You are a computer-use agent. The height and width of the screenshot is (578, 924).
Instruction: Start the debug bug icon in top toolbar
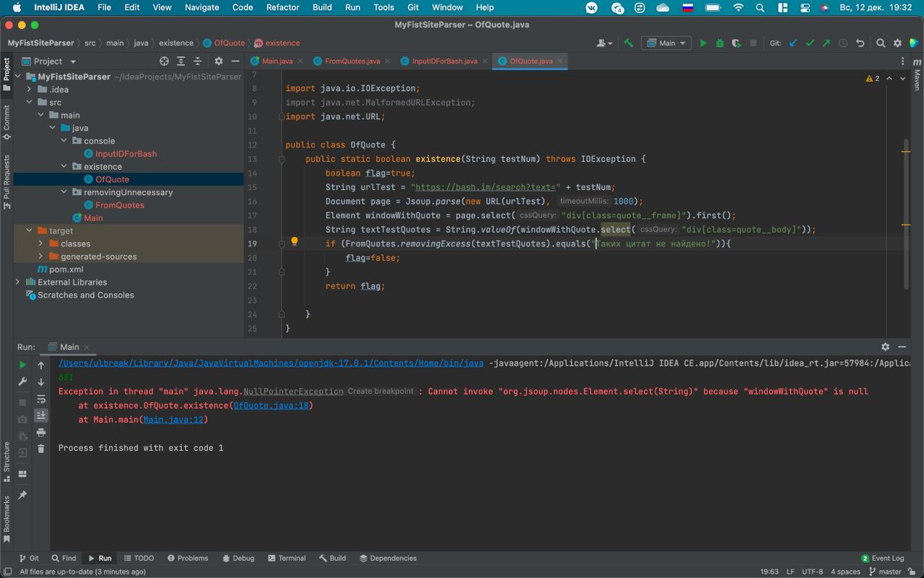[x=720, y=43]
